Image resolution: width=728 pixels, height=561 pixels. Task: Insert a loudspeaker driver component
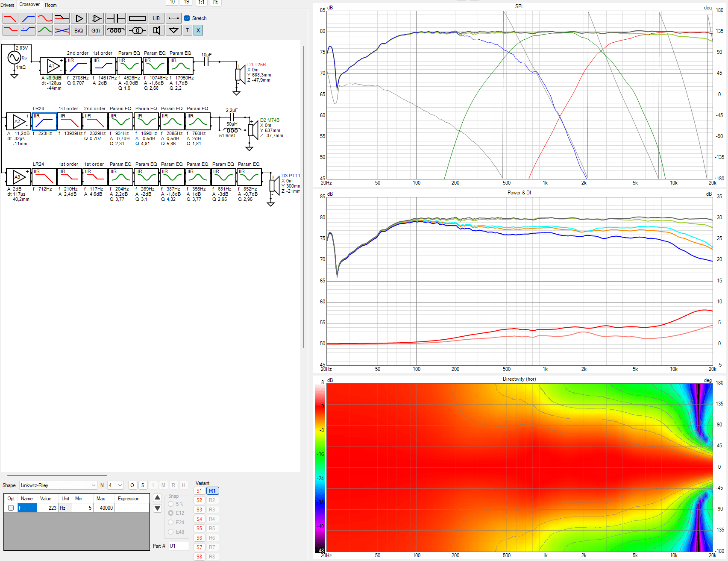point(156,30)
